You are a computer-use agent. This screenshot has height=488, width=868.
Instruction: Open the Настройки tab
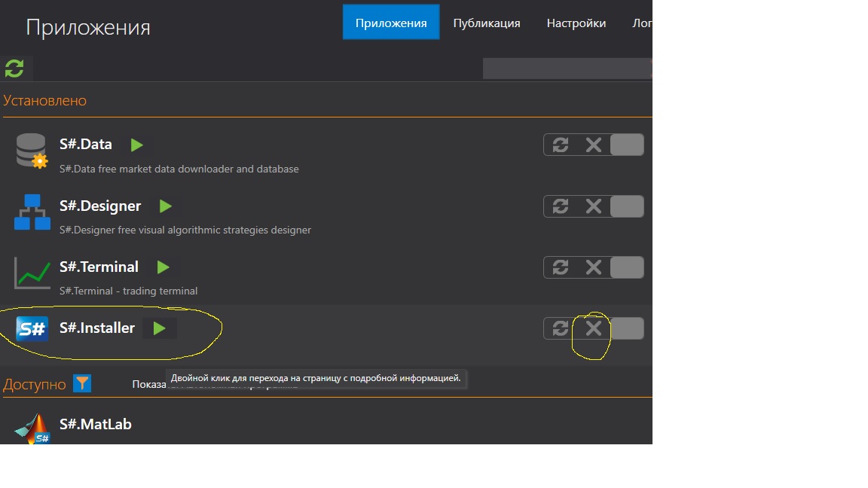pos(576,23)
